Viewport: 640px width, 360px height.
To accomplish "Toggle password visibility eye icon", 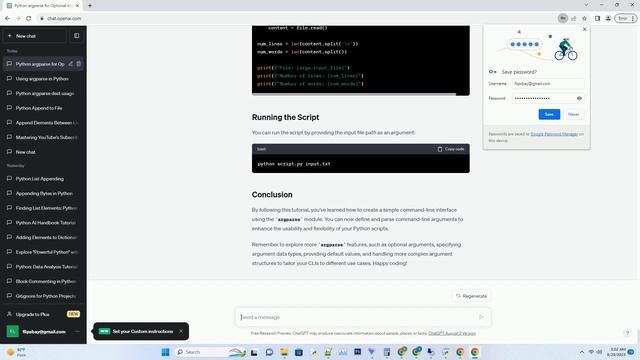I will (x=579, y=98).
